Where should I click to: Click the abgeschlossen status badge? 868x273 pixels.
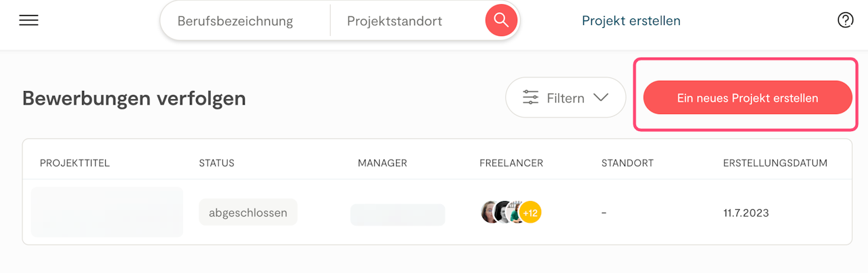(248, 213)
